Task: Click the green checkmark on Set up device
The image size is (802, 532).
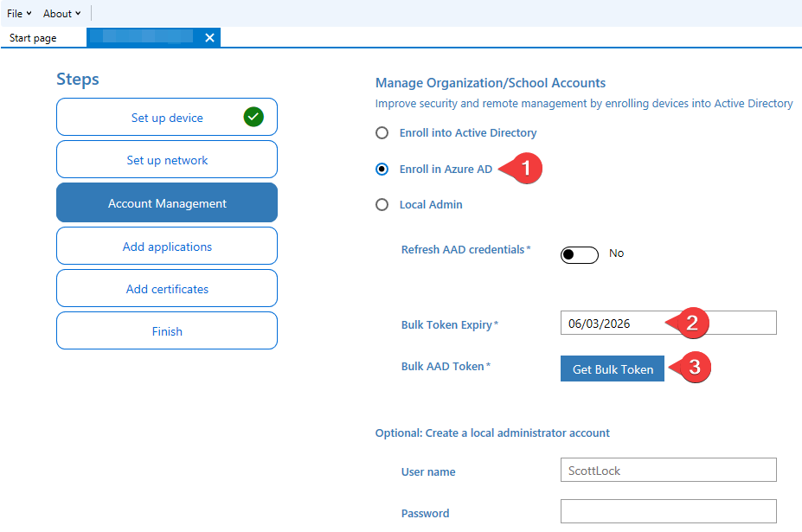Action: pyautogui.click(x=253, y=116)
